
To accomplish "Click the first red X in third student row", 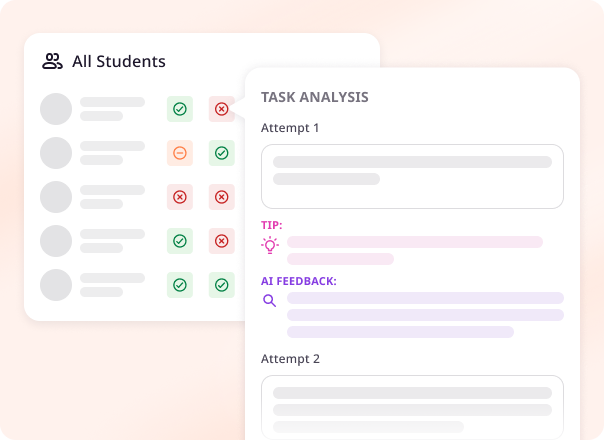I will pos(180,197).
